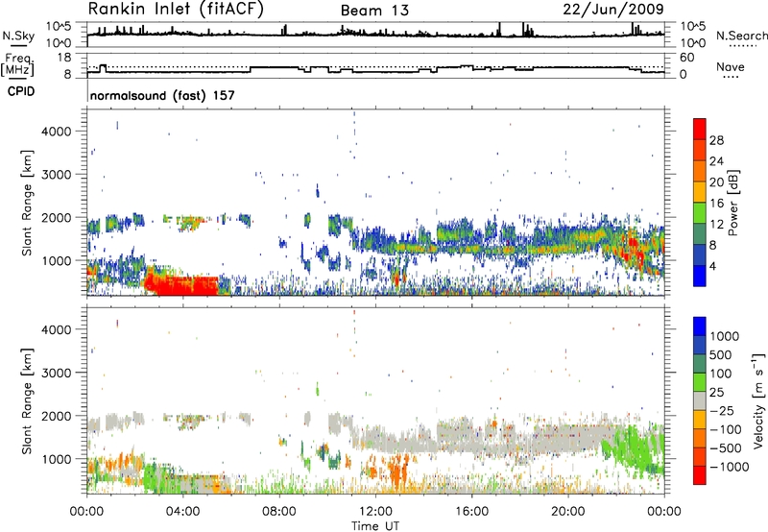Screen dimensions: 768x532
Task: Click the "25" label on velocity color bar
Action: coord(716,392)
